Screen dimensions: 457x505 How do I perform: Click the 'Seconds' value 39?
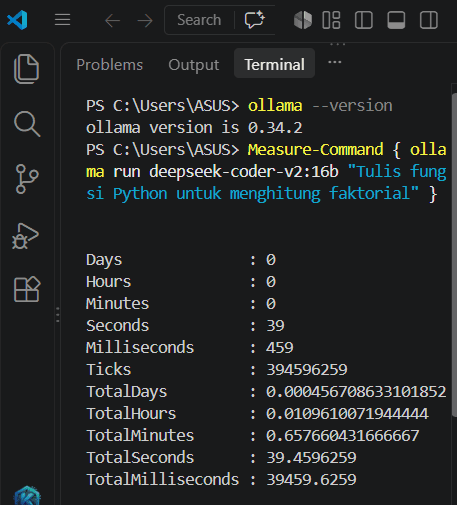click(275, 326)
